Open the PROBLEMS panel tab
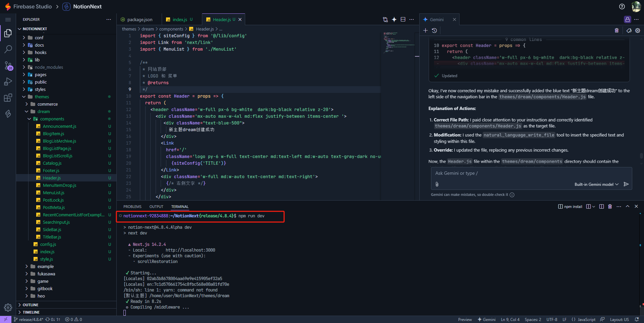 tap(132, 207)
